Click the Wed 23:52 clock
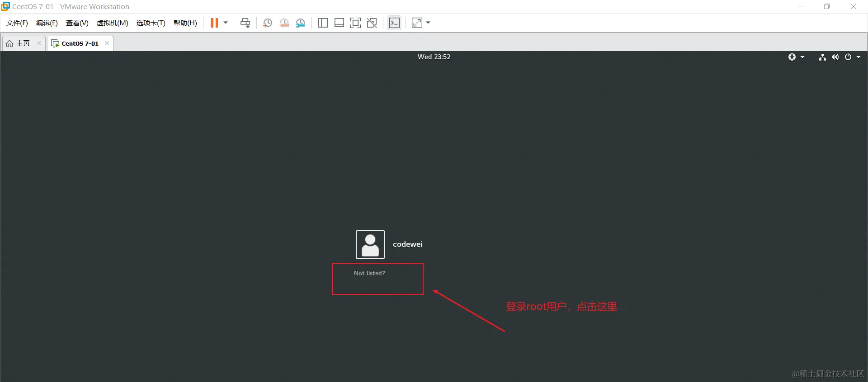This screenshot has width=868, height=382. (x=434, y=57)
